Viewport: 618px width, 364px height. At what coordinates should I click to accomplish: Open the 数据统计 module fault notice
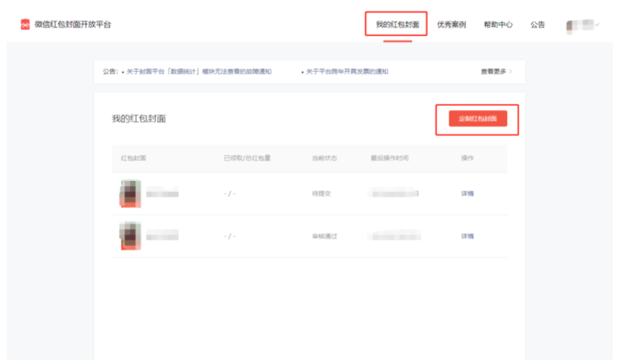(199, 71)
